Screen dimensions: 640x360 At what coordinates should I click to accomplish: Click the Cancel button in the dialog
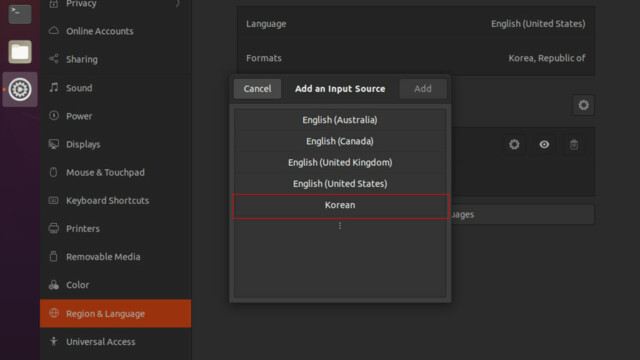pos(257,89)
